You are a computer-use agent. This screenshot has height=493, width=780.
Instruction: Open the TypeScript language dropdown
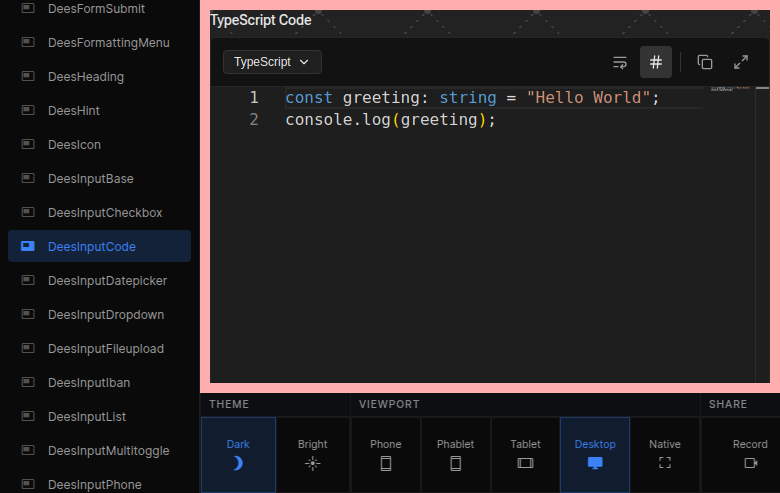pos(272,62)
